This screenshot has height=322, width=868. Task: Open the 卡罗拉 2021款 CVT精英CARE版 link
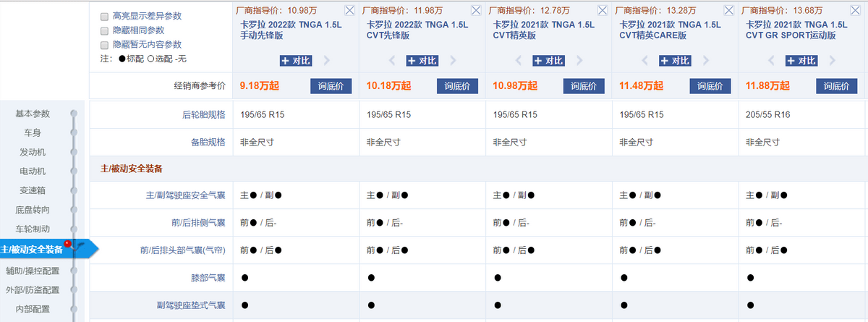tap(670, 30)
